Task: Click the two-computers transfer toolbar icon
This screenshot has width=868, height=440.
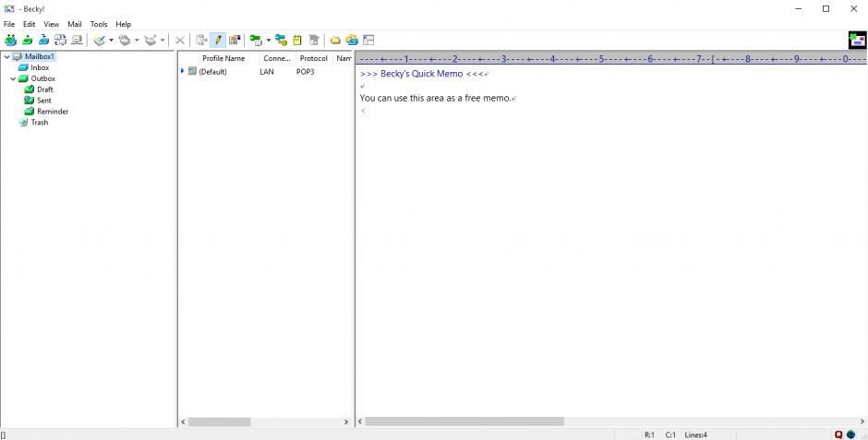Action: tap(60, 40)
